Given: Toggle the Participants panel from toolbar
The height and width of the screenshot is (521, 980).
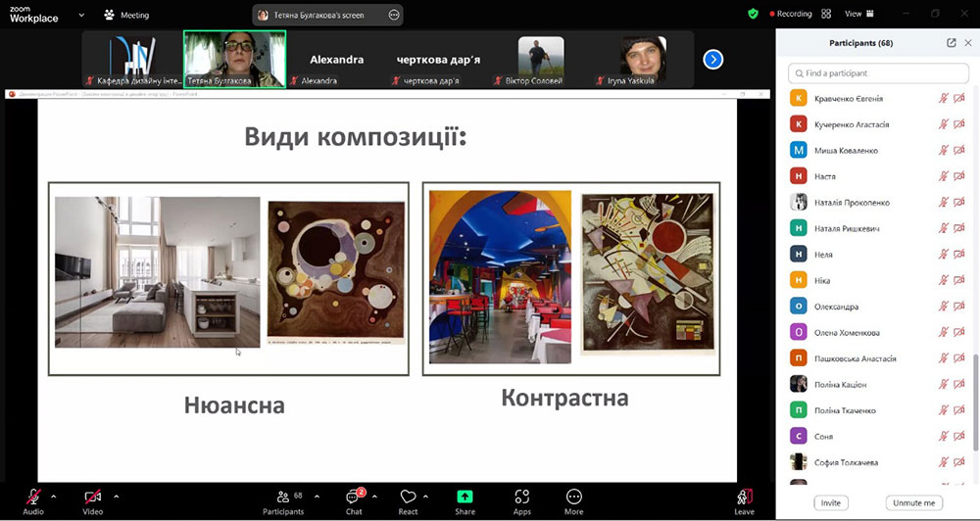Looking at the screenshot, I should 283,501.
